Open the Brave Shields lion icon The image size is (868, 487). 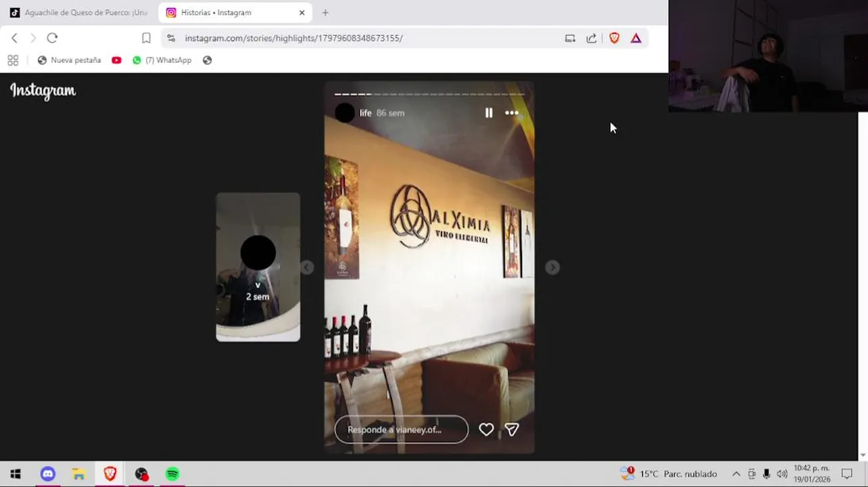[614, 39]
